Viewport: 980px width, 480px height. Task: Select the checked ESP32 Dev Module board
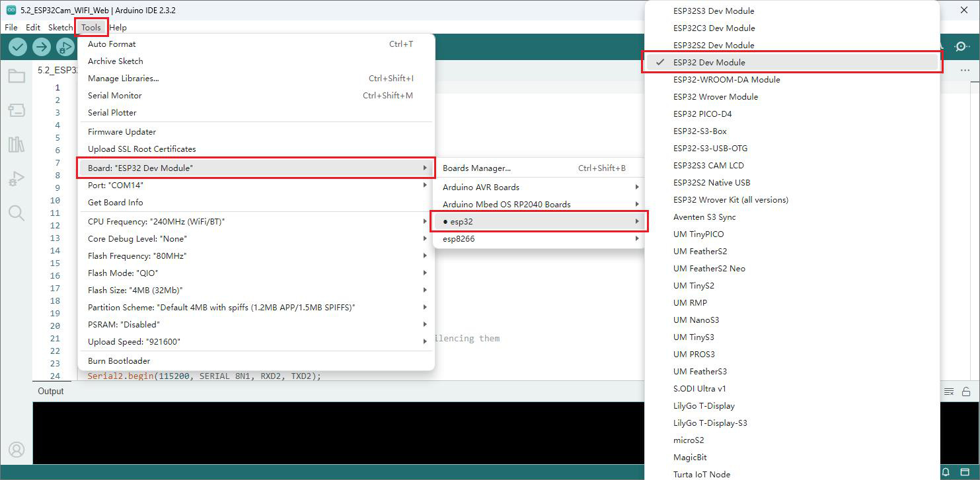coord(792,62)
